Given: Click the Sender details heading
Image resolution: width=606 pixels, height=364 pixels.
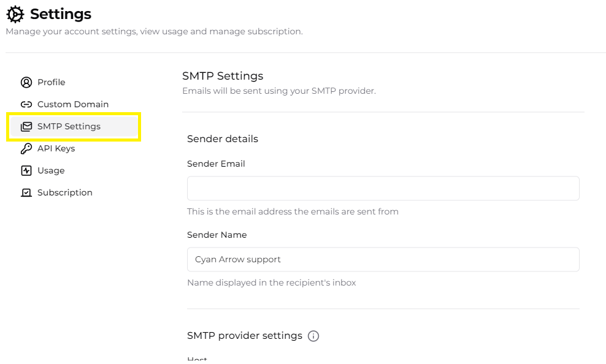Looking at the screenshot, I should (x=223, y=139).
